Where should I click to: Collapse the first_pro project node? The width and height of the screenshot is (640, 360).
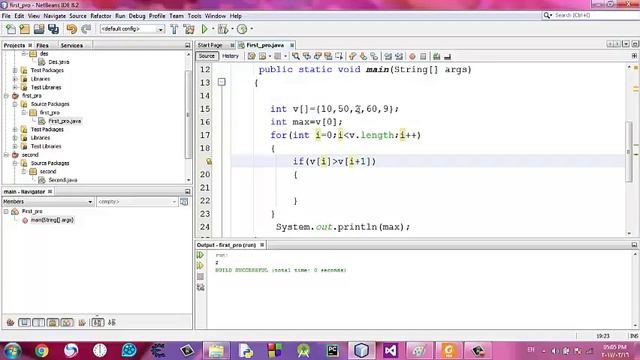click(x=6, y=96)
